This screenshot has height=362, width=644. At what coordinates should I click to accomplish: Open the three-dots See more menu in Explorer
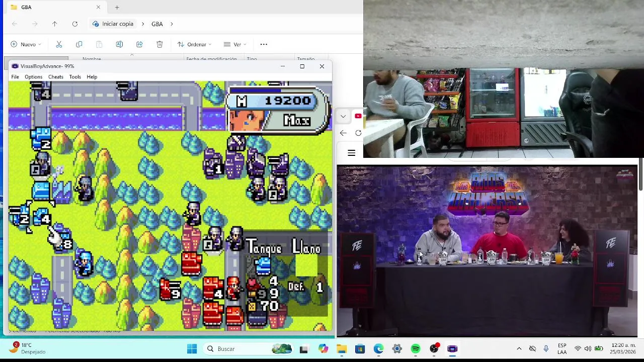click(264, 44)
